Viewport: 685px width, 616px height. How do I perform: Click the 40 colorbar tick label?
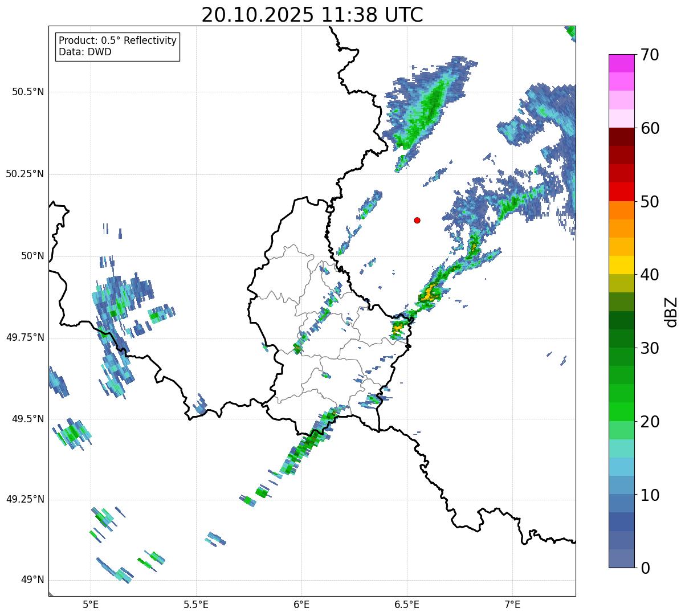pyautogui.click(x=650, y=275)
